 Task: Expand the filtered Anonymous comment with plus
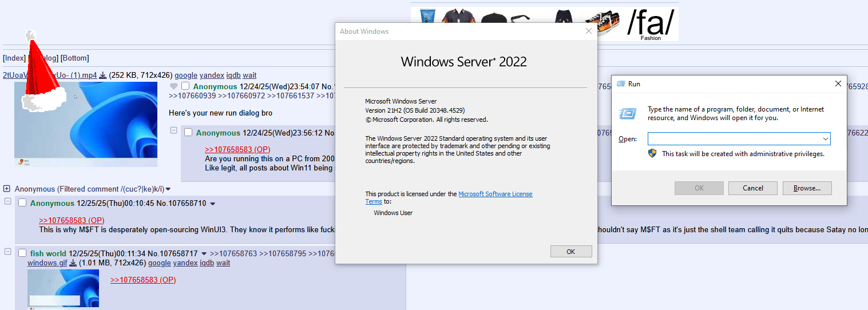(7, 189)
